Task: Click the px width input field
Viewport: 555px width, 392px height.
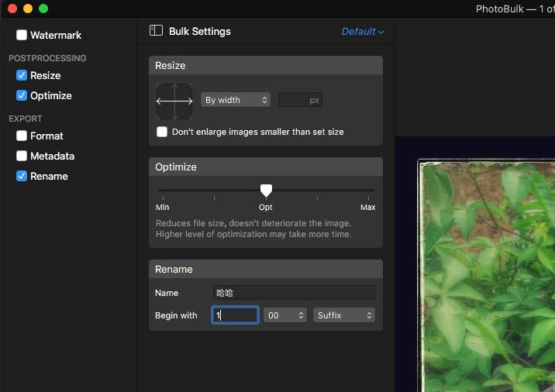Action: [x=300, y=100]
